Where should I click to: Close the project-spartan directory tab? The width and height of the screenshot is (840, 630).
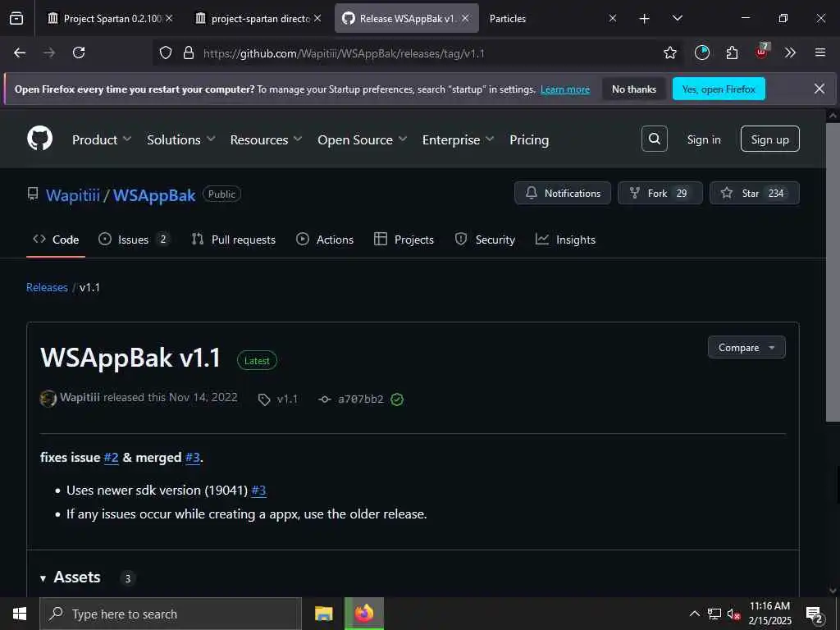point(317,18)
